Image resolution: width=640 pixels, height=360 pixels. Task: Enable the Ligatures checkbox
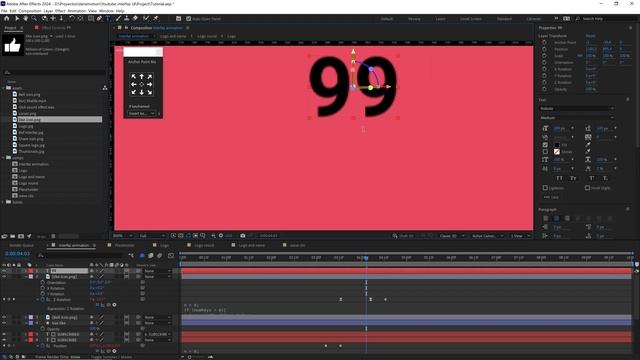[545, 188]
